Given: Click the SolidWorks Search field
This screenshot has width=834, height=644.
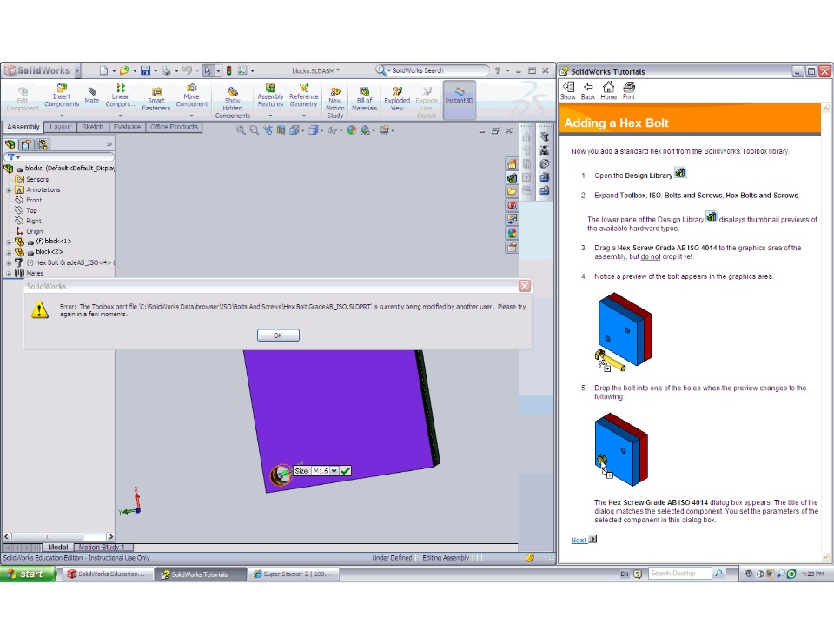Looking at the screenshot, I should pos(439,70).
